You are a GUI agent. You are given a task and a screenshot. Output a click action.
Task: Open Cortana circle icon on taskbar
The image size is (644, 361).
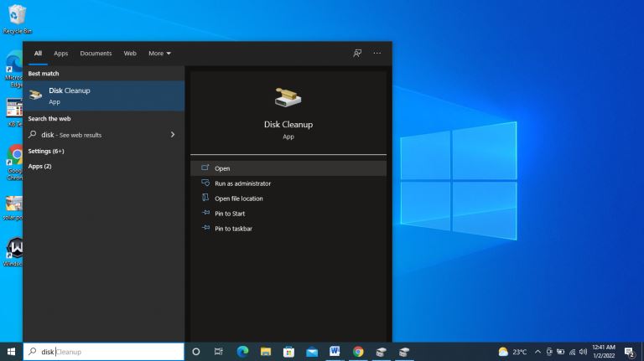click(x=196, y=352)
